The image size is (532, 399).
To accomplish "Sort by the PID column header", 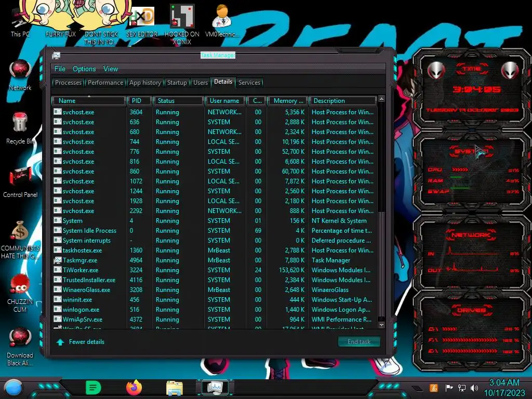I will [x=139, y=101].
